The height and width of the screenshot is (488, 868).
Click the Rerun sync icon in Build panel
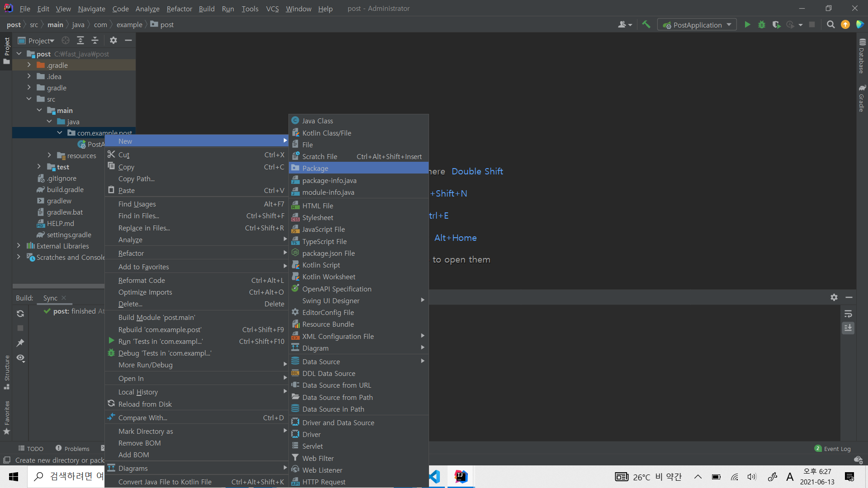[20, 314]
